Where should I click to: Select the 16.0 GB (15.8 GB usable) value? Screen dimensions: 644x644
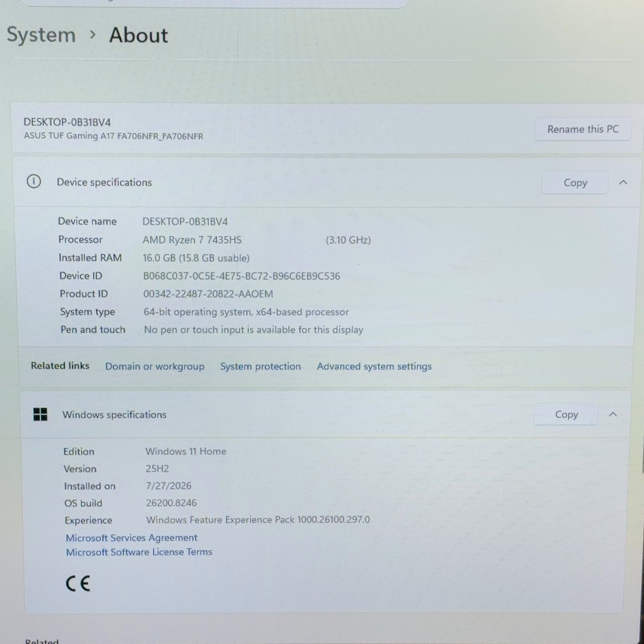196,258
